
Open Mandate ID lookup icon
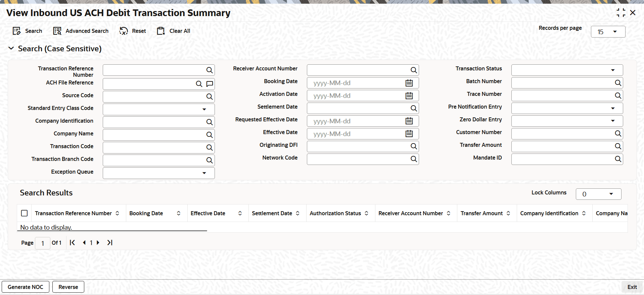click(618, 159)
